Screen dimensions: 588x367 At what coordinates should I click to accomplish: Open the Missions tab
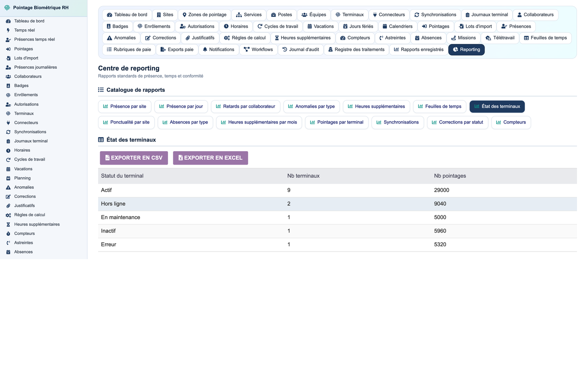click(x=463, y=38)
